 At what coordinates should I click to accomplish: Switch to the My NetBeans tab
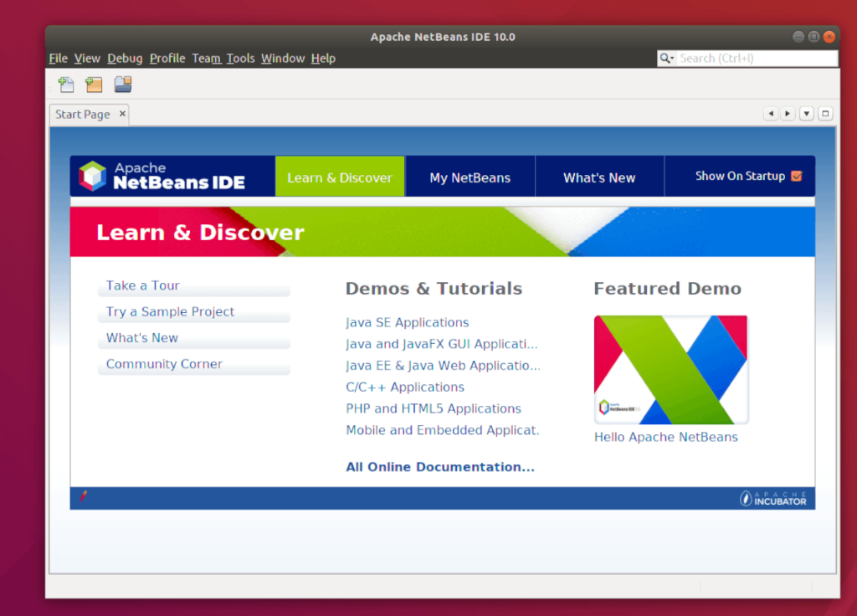click(470, 177)
